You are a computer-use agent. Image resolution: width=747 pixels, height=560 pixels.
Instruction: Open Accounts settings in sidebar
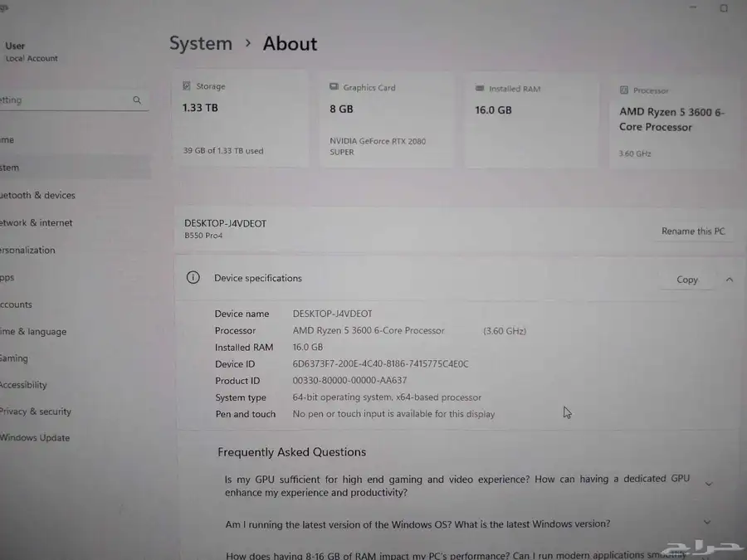click(16, 304)
